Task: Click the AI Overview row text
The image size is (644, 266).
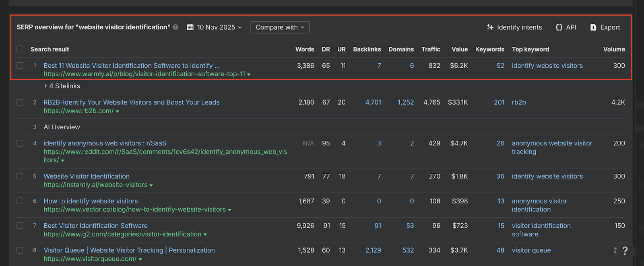Action: pyautogui.click(x=62, y=127)
